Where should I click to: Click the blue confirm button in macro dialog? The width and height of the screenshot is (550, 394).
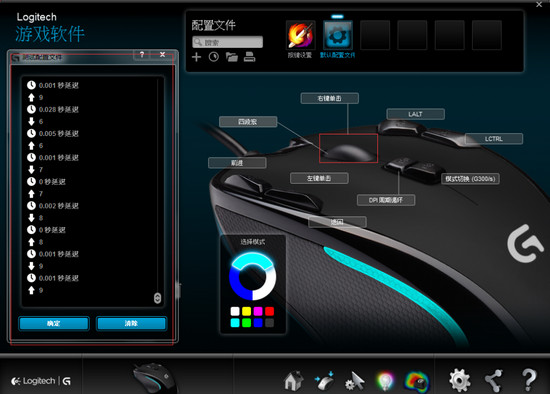tap(54, 323)
